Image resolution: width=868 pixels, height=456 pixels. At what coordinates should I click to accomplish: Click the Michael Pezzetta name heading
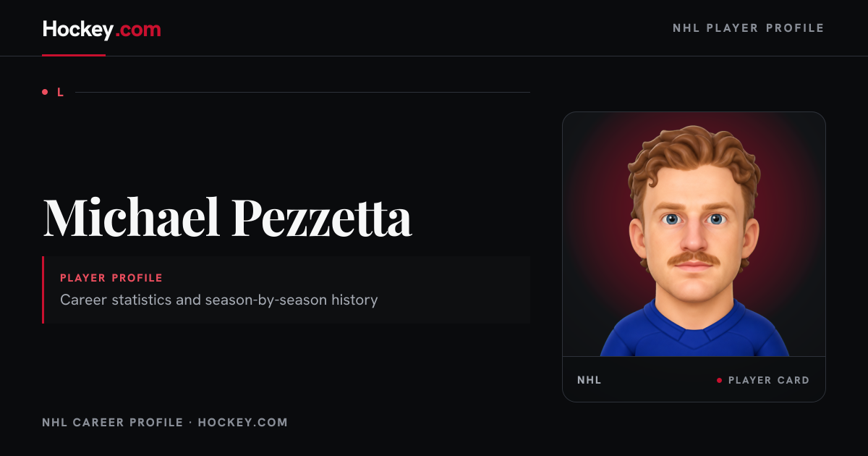(227, 217)
